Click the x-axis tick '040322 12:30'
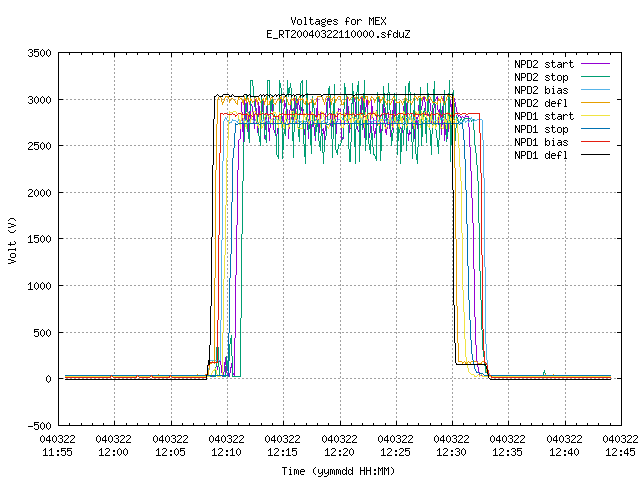The height and width of the screenshot is (480, 640). pyautogui.click(x=451, y=446)
